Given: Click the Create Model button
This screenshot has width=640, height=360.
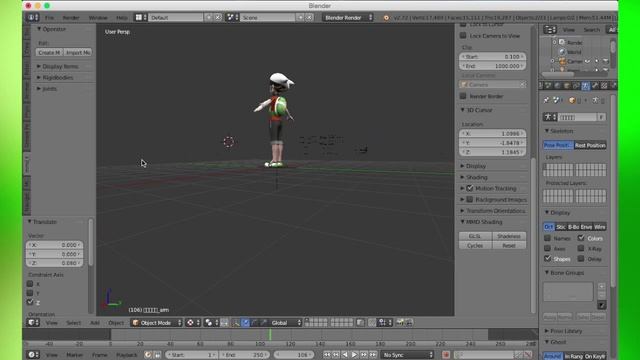Looking at the screenshot, I should tap(49, 52).
